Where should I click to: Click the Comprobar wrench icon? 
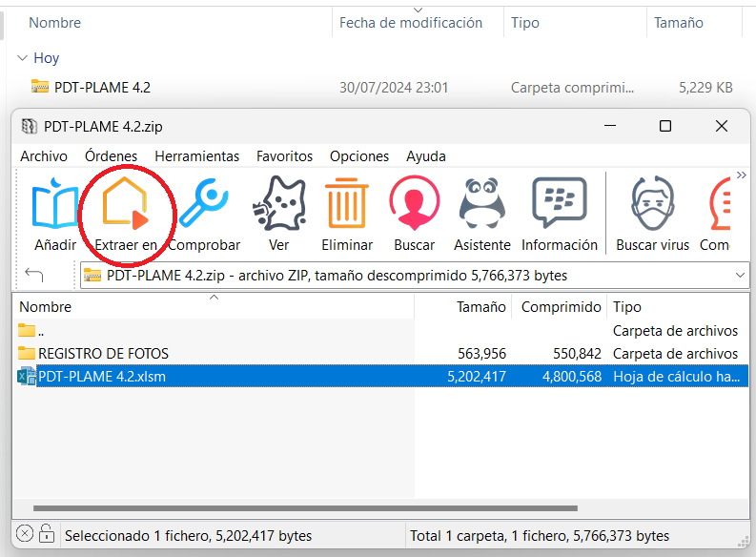[203, 203]
